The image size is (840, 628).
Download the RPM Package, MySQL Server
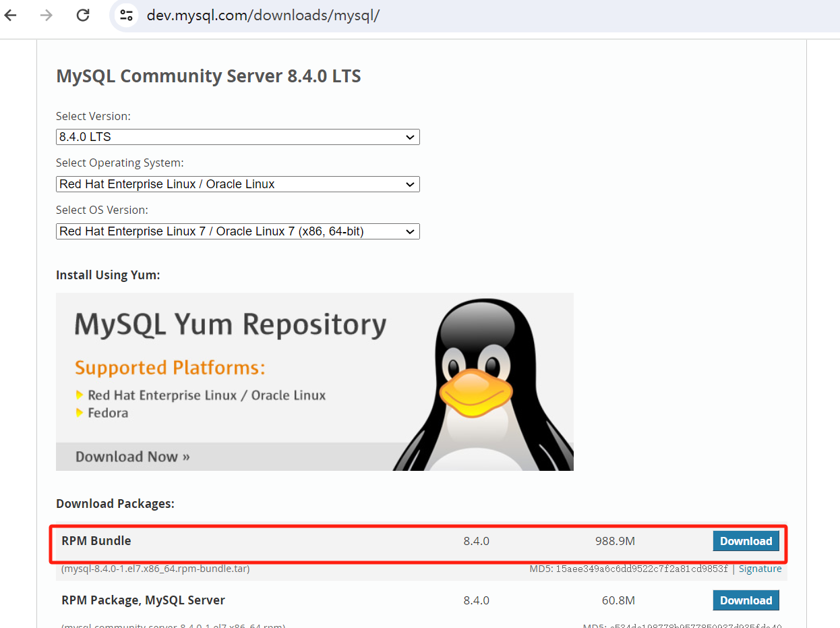tap(746, 600)
